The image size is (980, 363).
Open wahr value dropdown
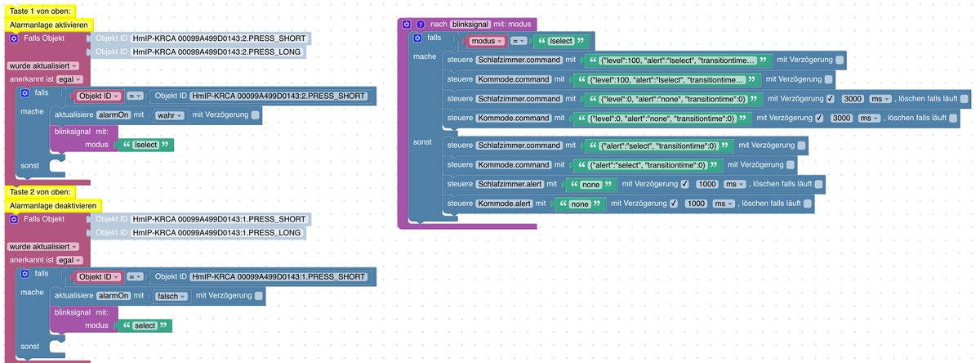(x=170, y=115)
